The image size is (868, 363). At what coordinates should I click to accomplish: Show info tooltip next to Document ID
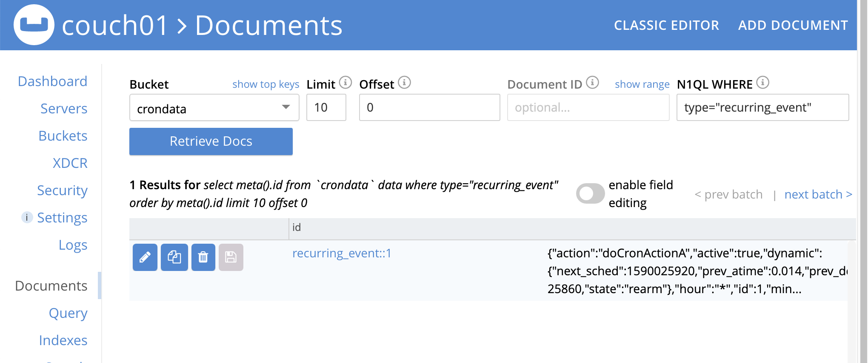[x=592, y=82]
